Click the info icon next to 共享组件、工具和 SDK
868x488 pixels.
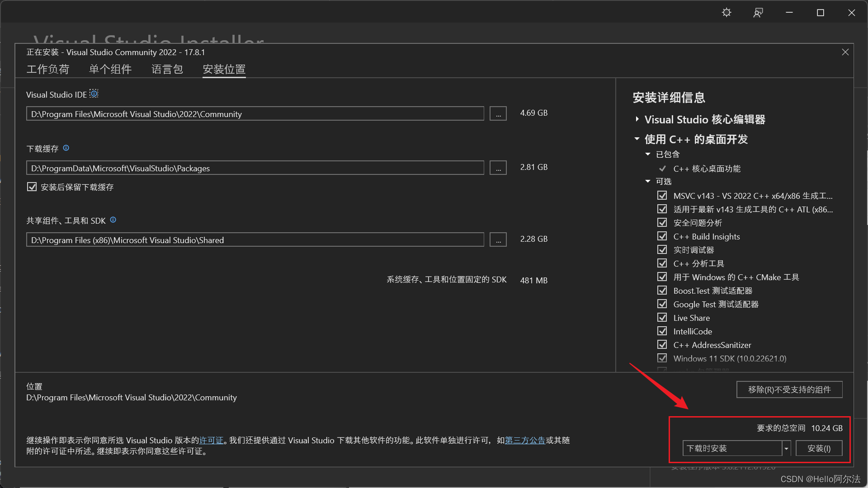pos(113,220)
